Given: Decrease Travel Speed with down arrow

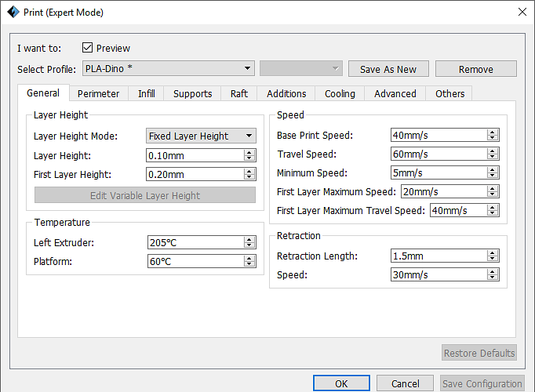Looking at the screenshot, I should coord(493,157).
